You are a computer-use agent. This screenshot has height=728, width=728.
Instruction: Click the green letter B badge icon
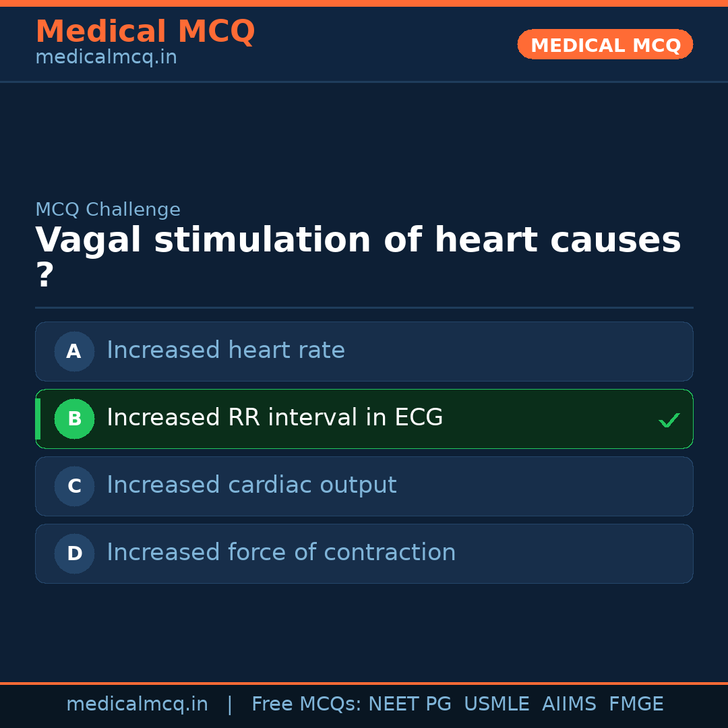pos(74,419)
